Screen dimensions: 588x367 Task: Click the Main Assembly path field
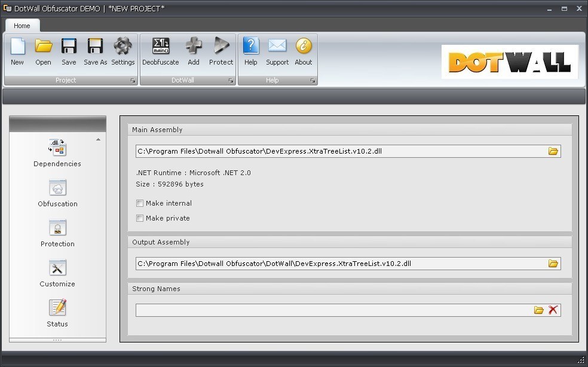[348, 151]
